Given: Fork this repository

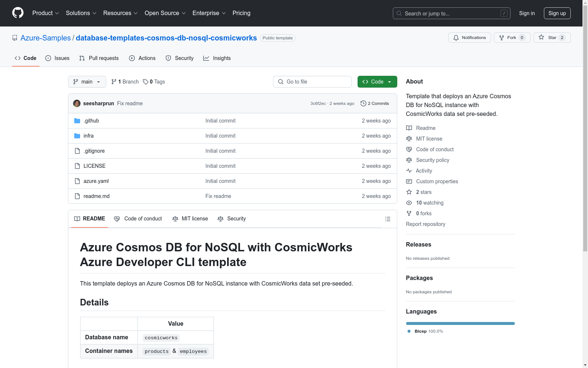Looking at the screenshot, I should coord(512,38).
